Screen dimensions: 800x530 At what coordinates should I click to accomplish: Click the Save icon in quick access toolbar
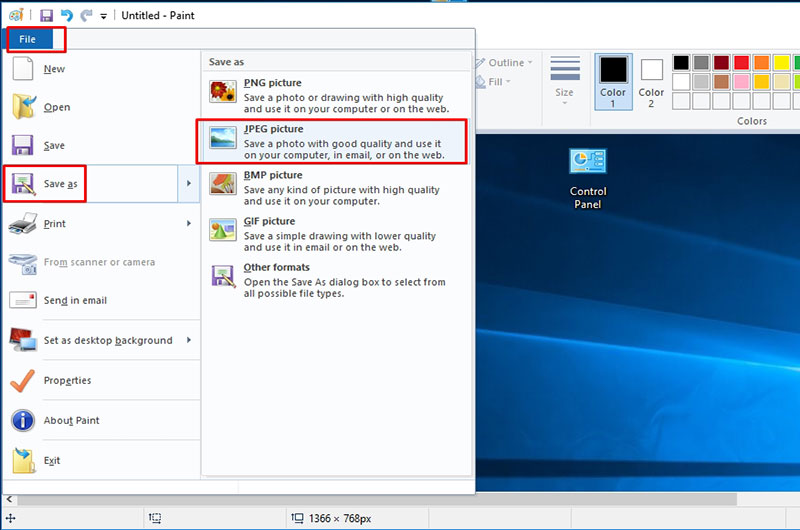[46, 15]
